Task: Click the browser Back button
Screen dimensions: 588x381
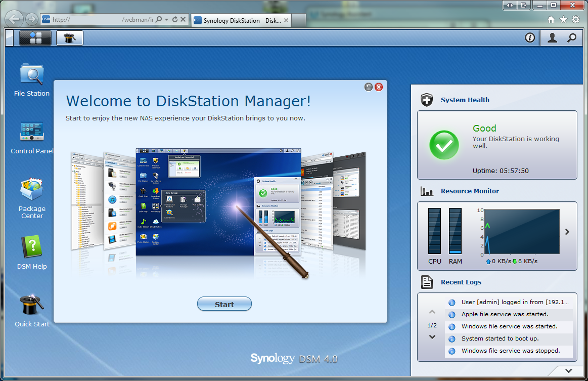Action: pos(14,19)
